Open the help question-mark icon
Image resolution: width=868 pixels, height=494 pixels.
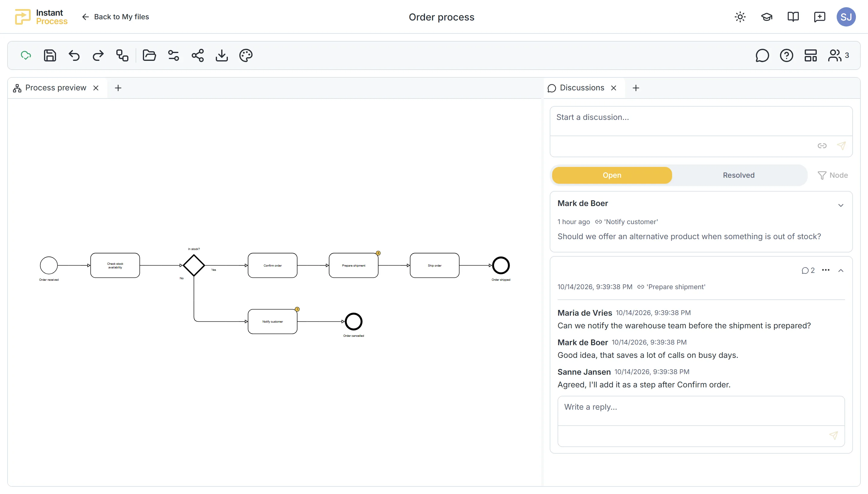coord(786,55)
